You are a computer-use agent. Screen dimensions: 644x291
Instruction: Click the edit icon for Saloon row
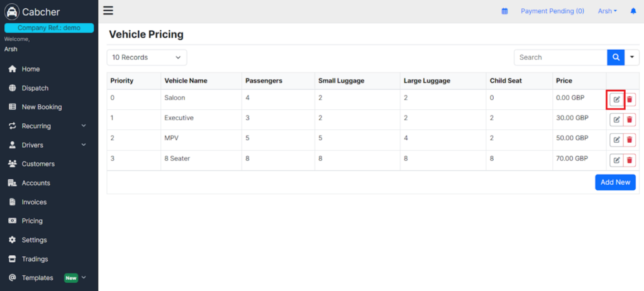coord(616,99)
